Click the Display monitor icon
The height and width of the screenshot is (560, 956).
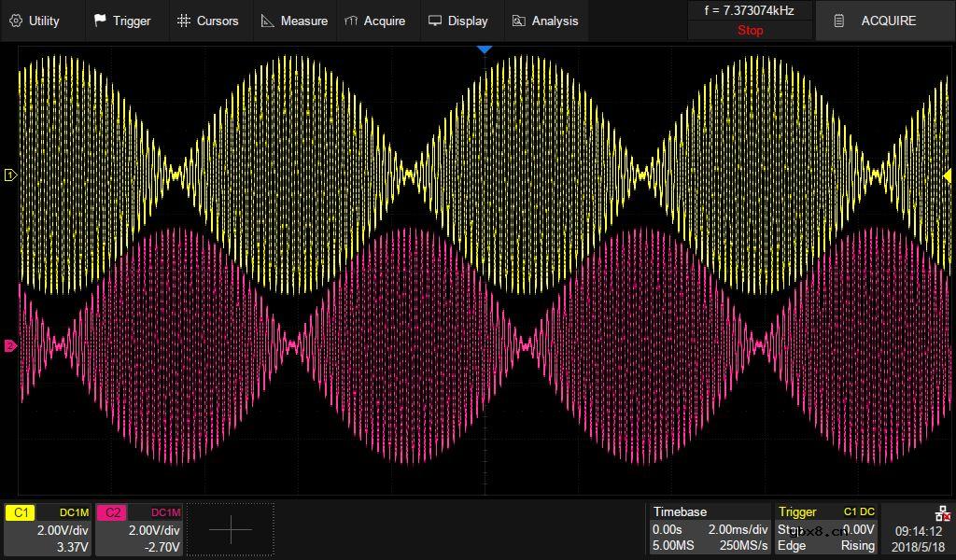click(x=435, y=21)
